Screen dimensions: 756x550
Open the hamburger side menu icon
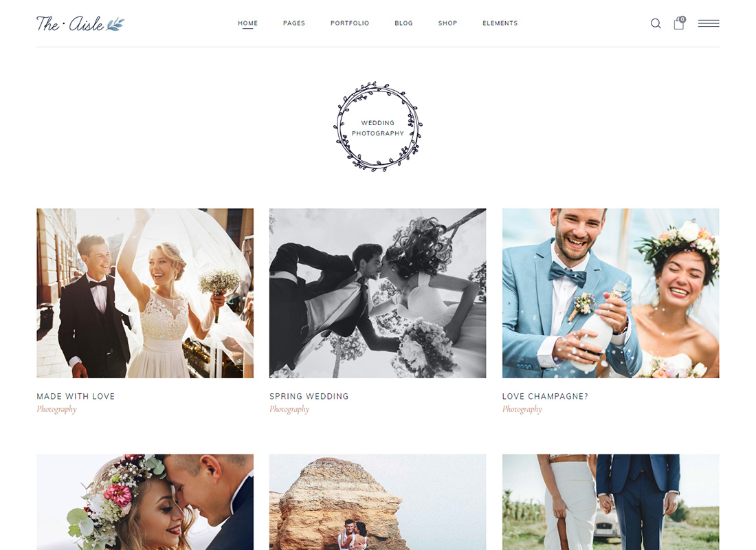(709, 23)
